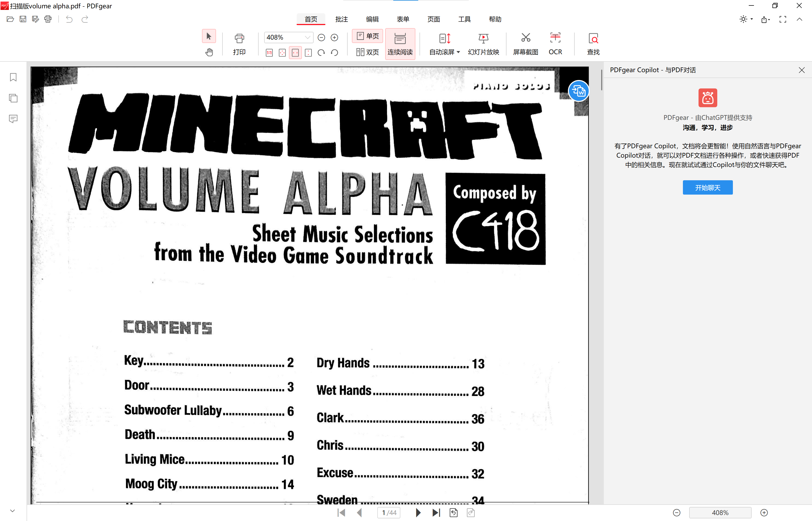Open the 表单 form tab
The height and width of the screenshot is (521, 812).
point(403,19)
